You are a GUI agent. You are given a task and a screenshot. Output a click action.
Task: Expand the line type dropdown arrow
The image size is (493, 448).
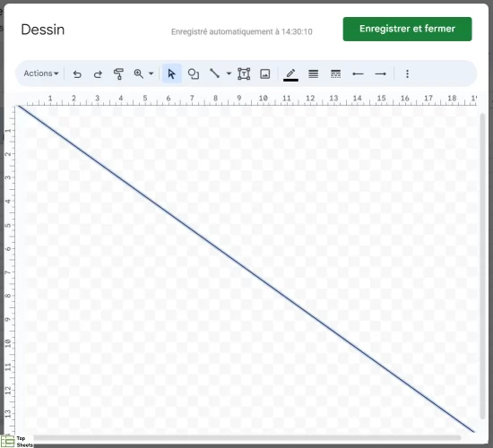(229, 73)
